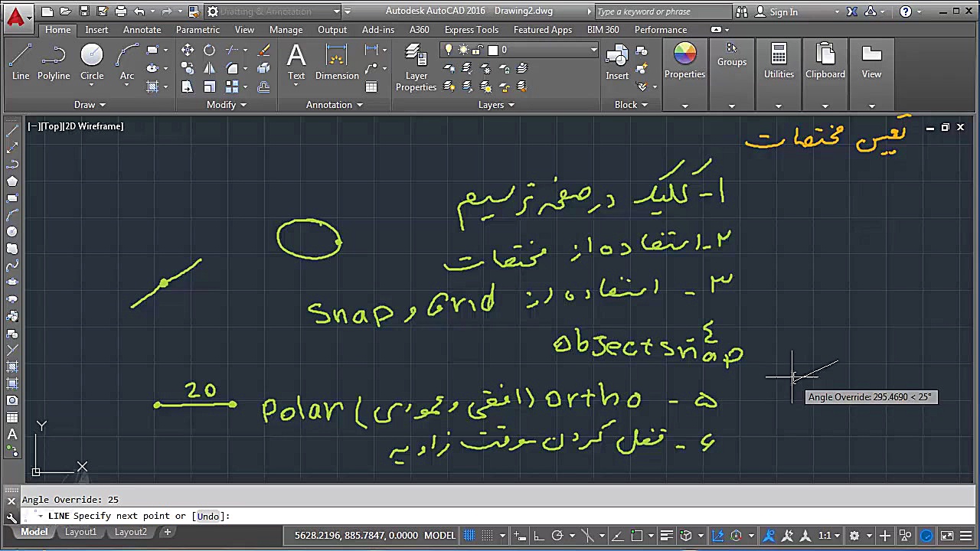
Task: Open the layer selection dropdown showing layer 0
Action: tap(594, 51)
